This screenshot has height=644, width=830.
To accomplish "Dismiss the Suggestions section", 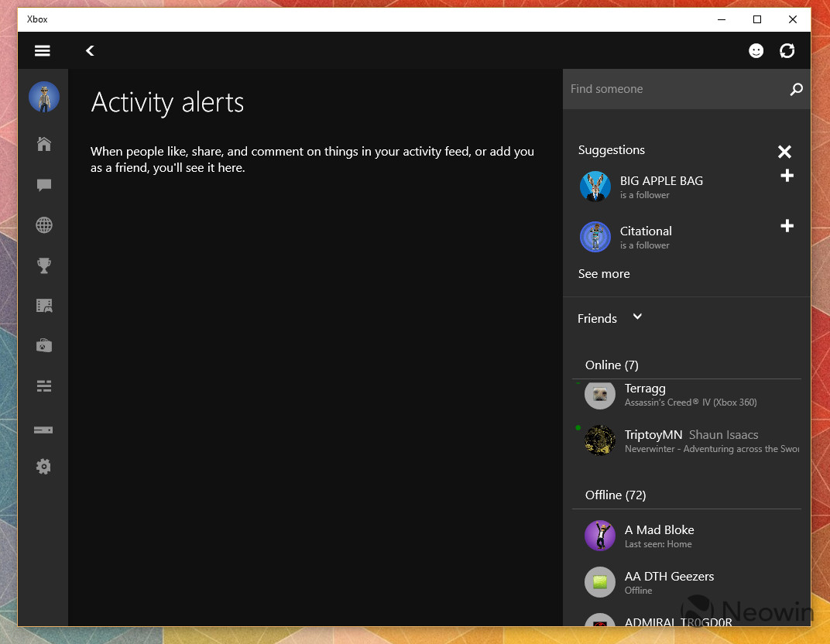I will [784, 152].
